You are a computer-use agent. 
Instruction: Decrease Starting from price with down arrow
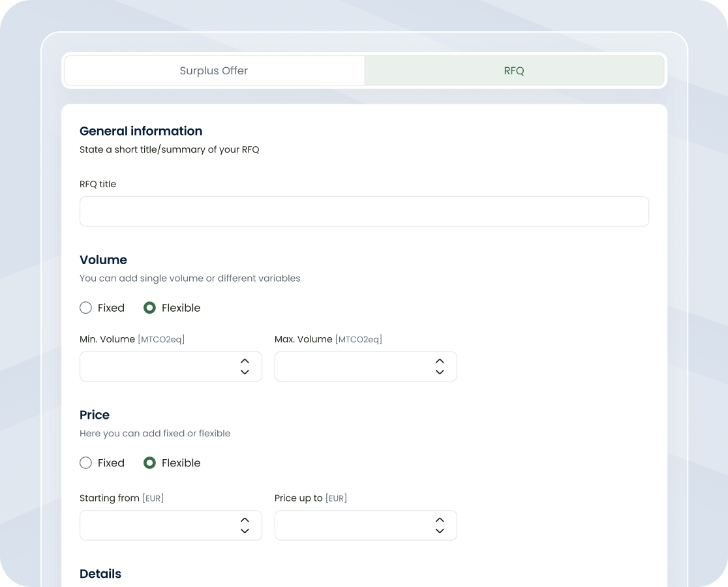(x=245, y=531)
